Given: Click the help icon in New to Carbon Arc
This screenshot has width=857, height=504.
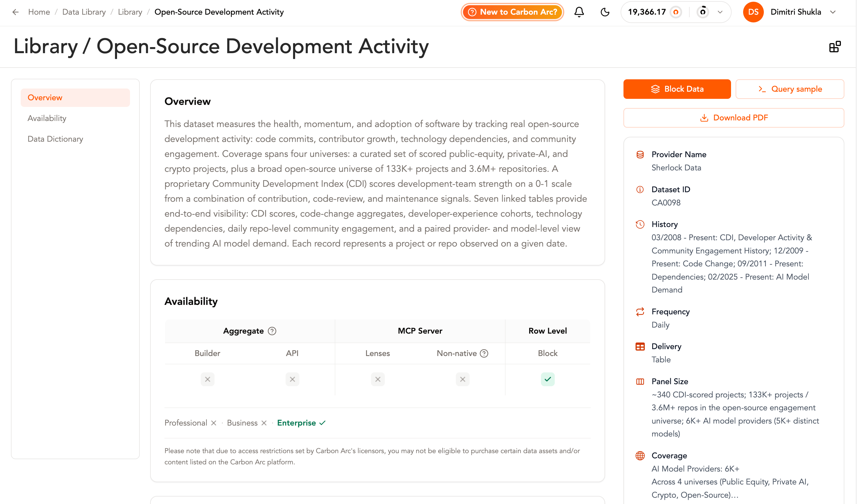Looking at the screenshot, I should 472,12.
